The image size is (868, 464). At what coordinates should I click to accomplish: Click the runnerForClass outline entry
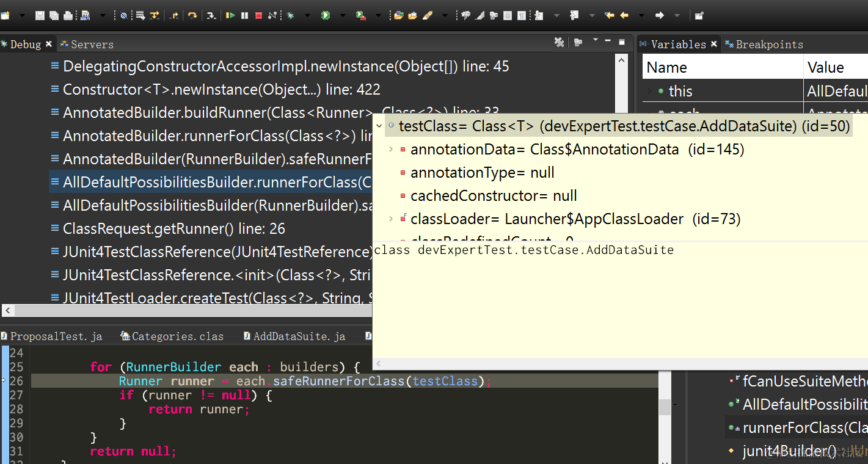coord(798,428)
